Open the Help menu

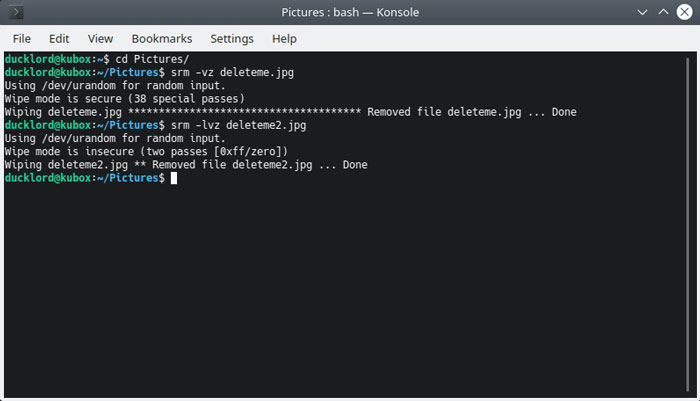click(284, 39)
